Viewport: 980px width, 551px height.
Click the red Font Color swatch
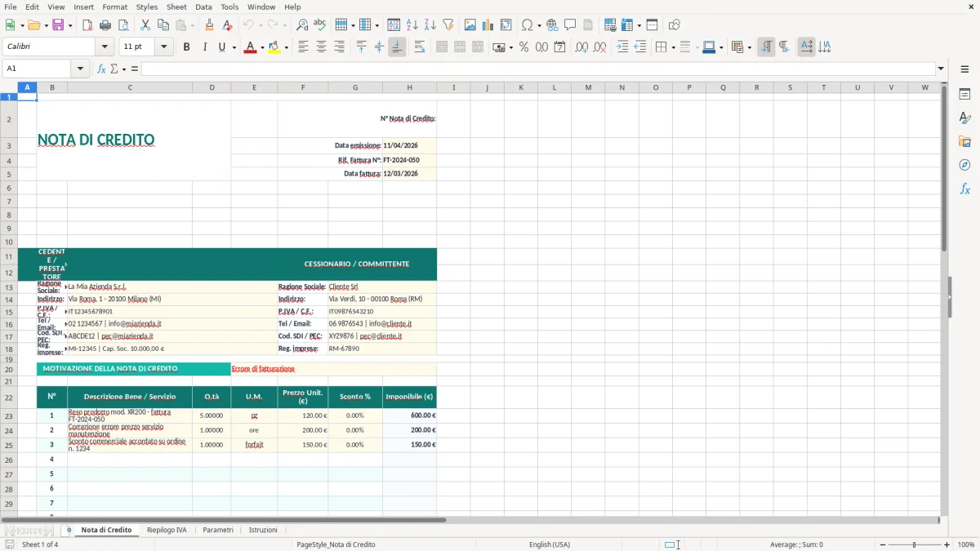[x=250, y=47]
